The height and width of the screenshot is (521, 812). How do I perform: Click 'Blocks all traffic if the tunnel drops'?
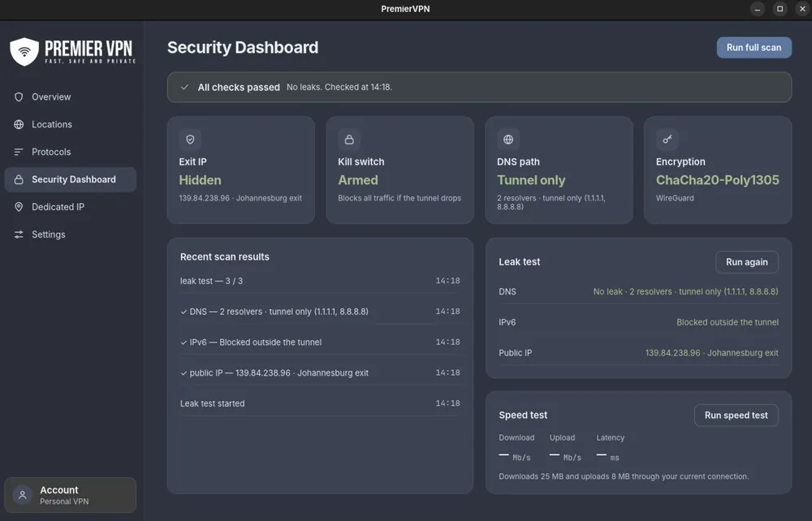tap(400, 198)
